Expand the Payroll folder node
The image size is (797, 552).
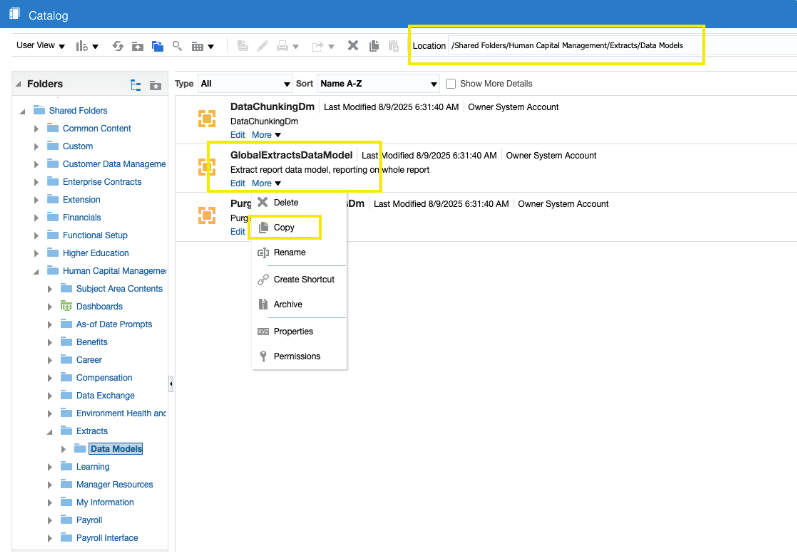point(49,520)
